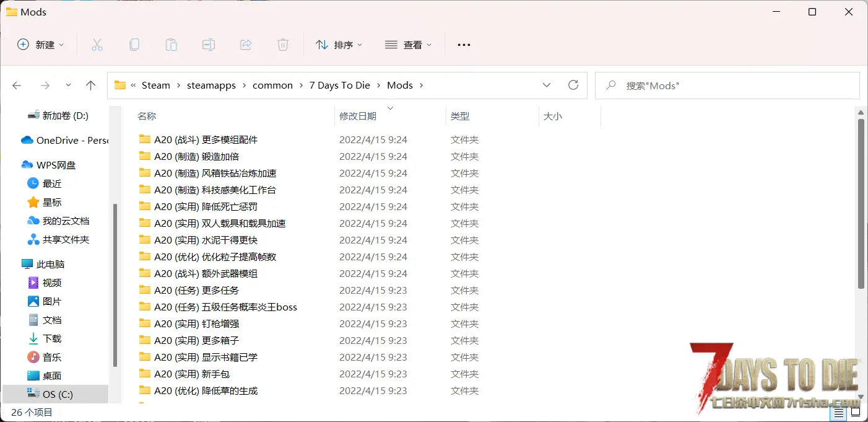Image resolution: width=868 pixels, height=422 pixels.
Task: Select OS (C:) drive in sidebar
Action: (x=55, y=394)
